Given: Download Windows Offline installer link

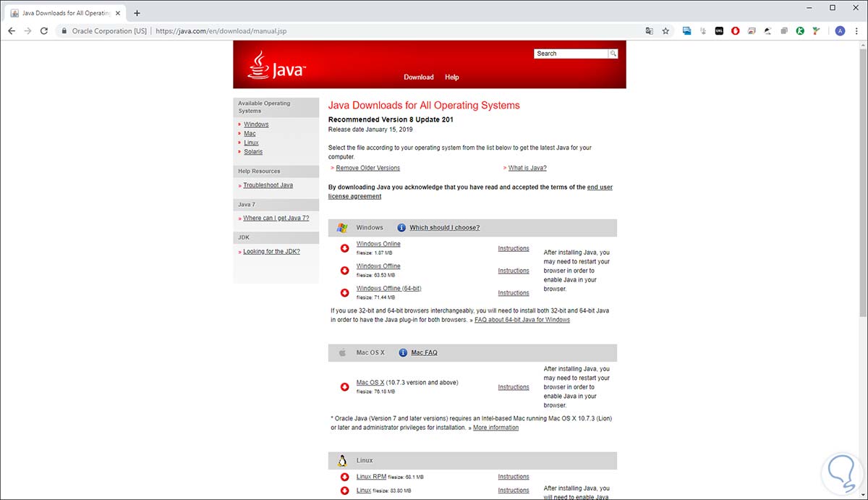Looking at the screenshot, I should [x=378, y=266].
